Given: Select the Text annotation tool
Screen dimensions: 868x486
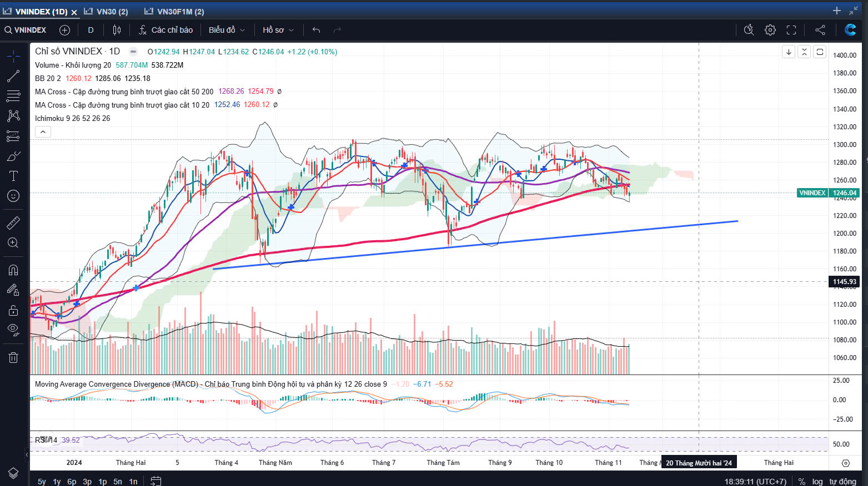Looking at the screenshot, I should tap(13, 176).
